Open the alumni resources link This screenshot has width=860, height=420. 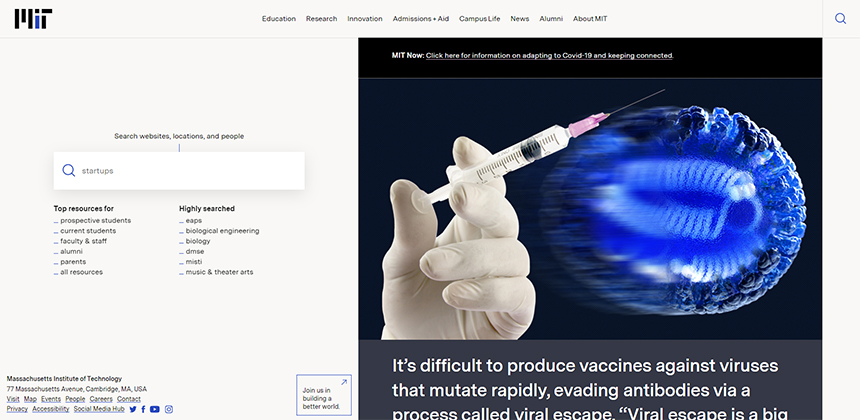click(71, 252)
